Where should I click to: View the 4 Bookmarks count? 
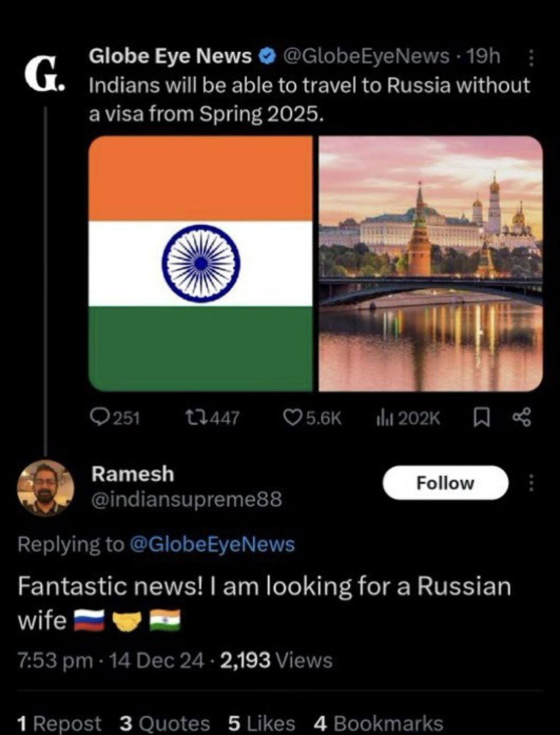click(379, 723)
